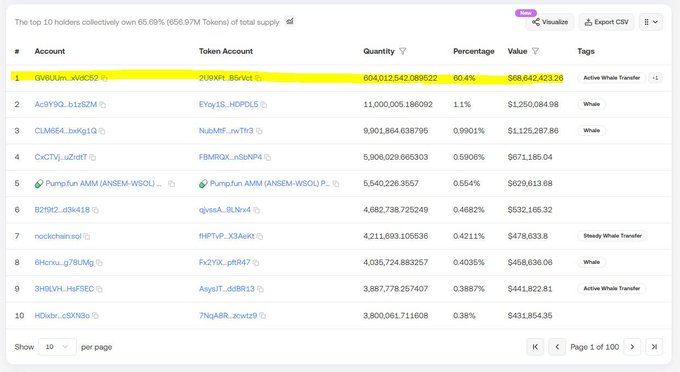The height and width of the screenshot is (372, 680).
Task: Copy account address CLM6E4...bxKg1Q
Action: click(x=102, y=131)
